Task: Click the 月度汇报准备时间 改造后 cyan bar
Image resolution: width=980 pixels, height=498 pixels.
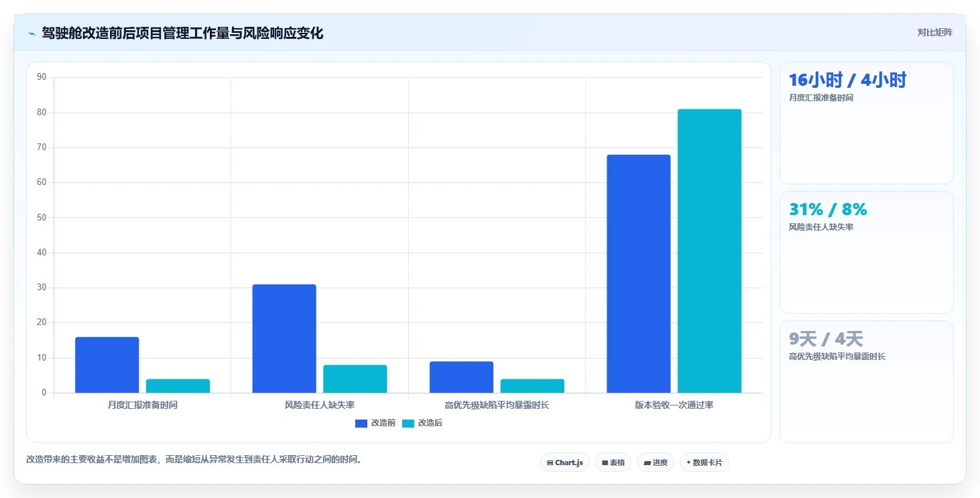Action: click(178, 386)
